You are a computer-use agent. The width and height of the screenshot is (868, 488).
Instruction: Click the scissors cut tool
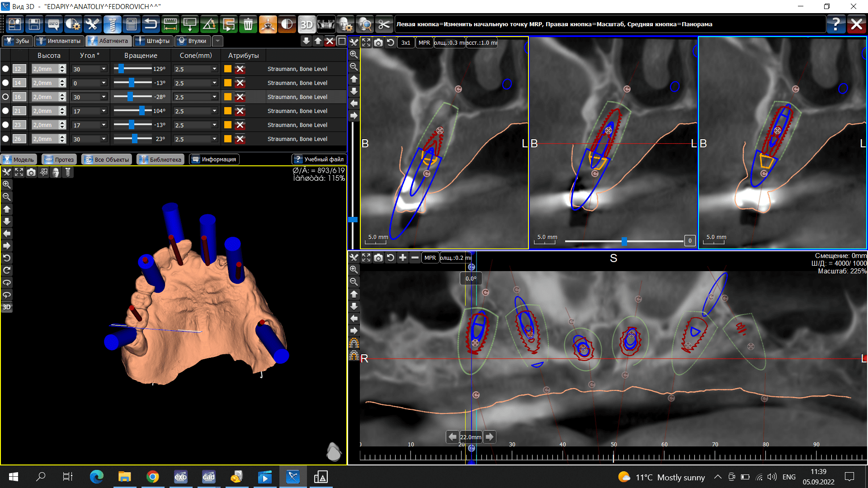(x=384, y=24)
